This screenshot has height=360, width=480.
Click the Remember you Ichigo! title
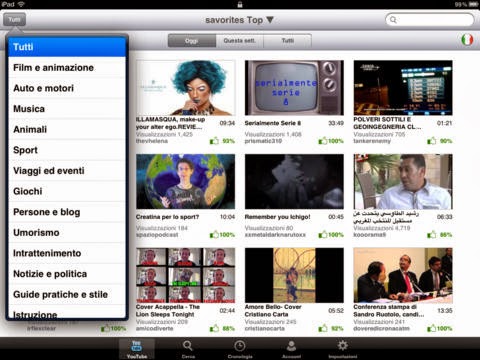(x=277, y=217)
